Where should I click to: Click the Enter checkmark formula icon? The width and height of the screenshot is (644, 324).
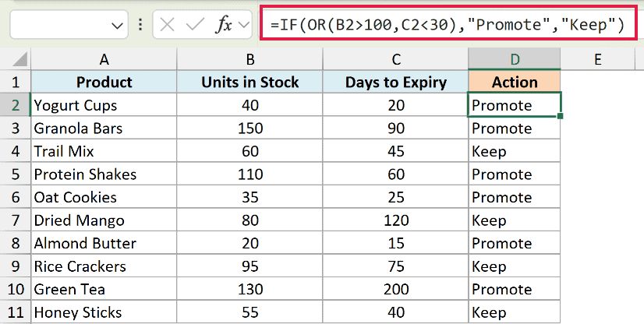(195, 25)
